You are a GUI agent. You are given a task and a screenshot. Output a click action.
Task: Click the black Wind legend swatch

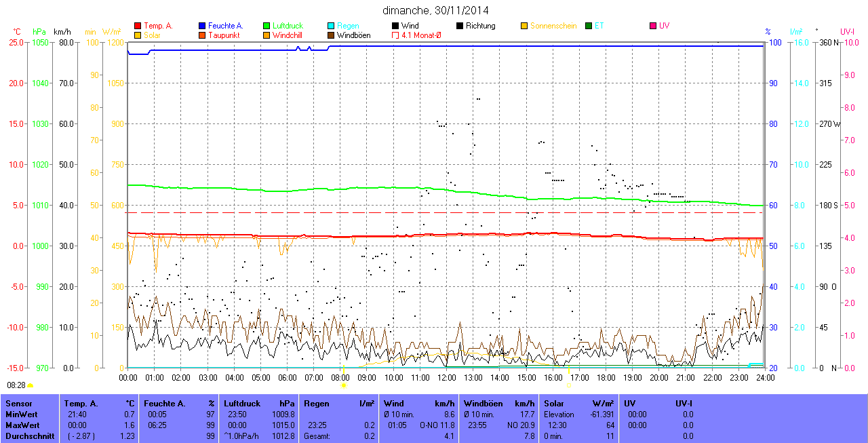[395, 26]
